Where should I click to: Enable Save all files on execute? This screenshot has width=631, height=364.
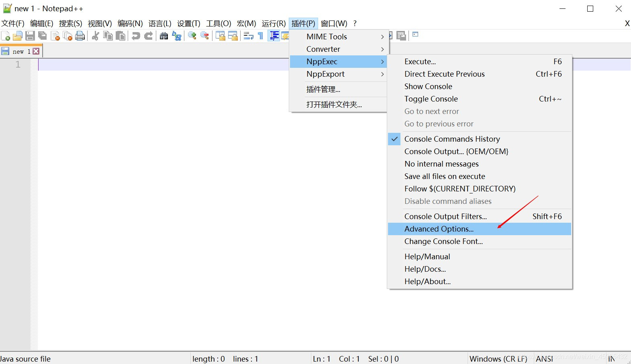click(x=480, y=176)
